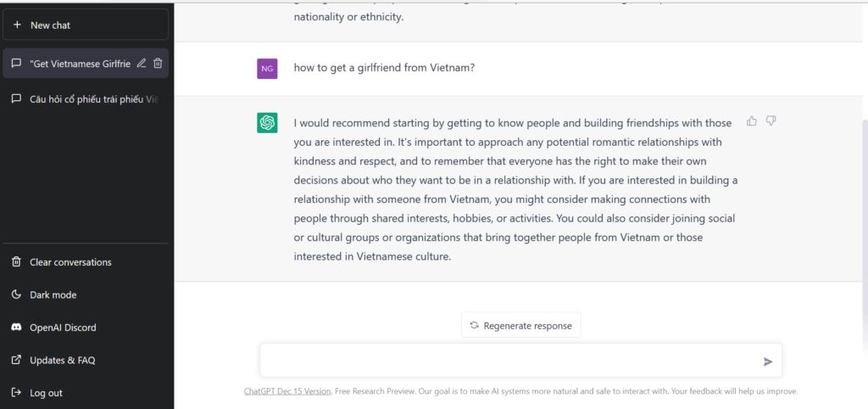Viewport: 868px width, 409px height.
Task: Edit the Get Vietnamese Girlfriend chat title
Action: click(x=142, y=63)
